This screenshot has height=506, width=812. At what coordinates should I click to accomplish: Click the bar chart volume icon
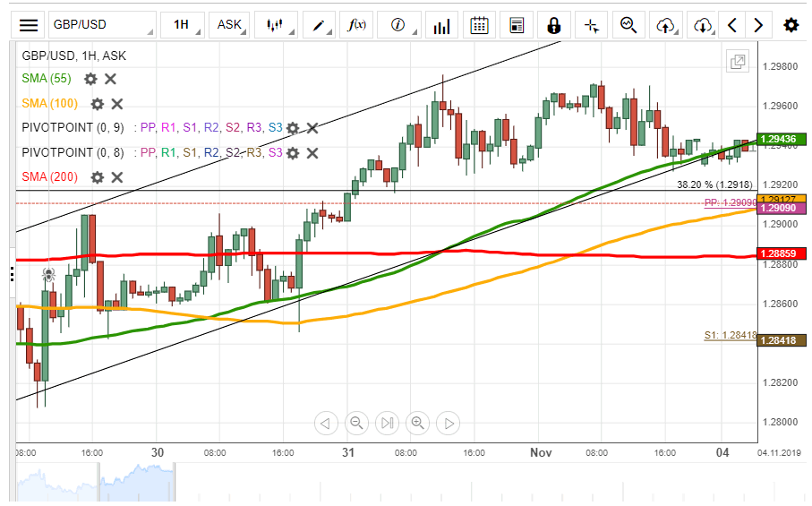tap(440, 25)
